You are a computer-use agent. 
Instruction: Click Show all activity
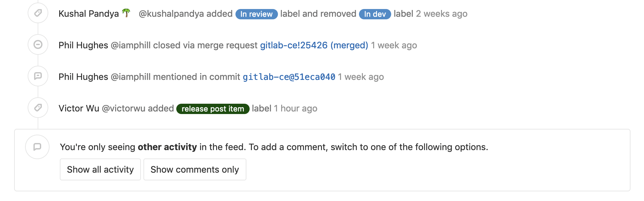tap(100, 169)
